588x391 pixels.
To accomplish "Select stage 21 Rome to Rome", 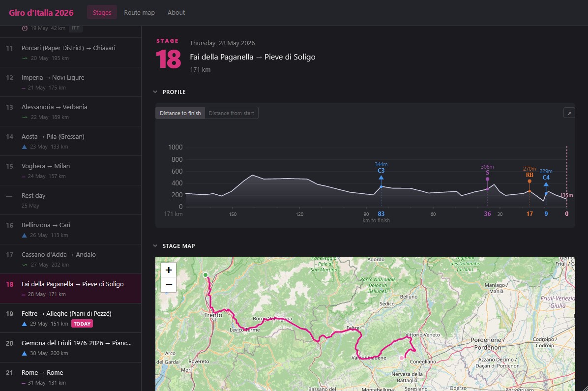I will pos(70,377).
